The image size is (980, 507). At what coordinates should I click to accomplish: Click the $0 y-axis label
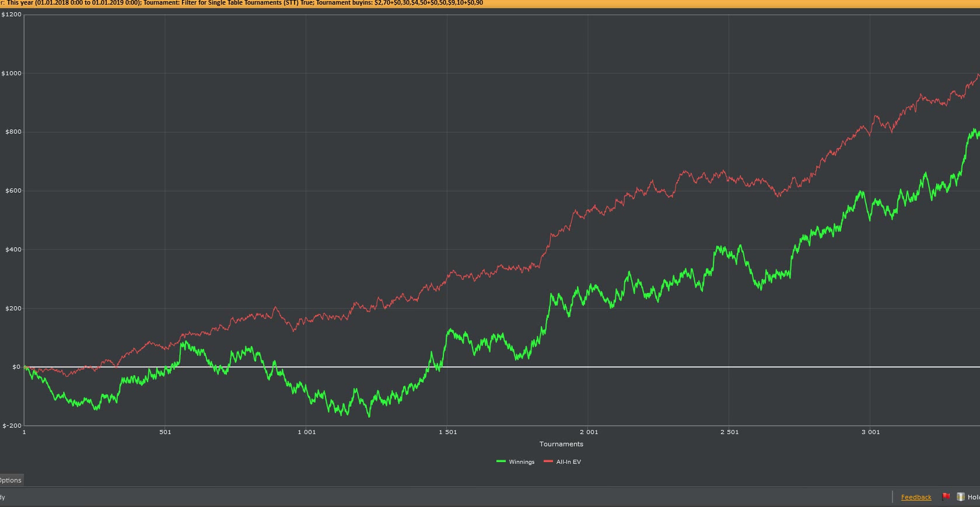[16, 367]
